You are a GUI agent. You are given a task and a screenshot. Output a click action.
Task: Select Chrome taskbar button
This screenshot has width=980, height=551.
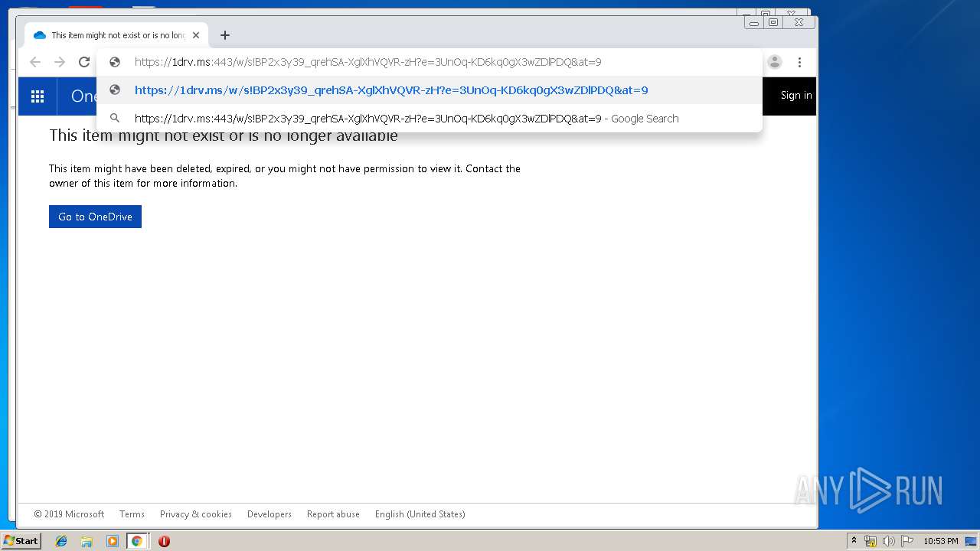tap(137, 541)
